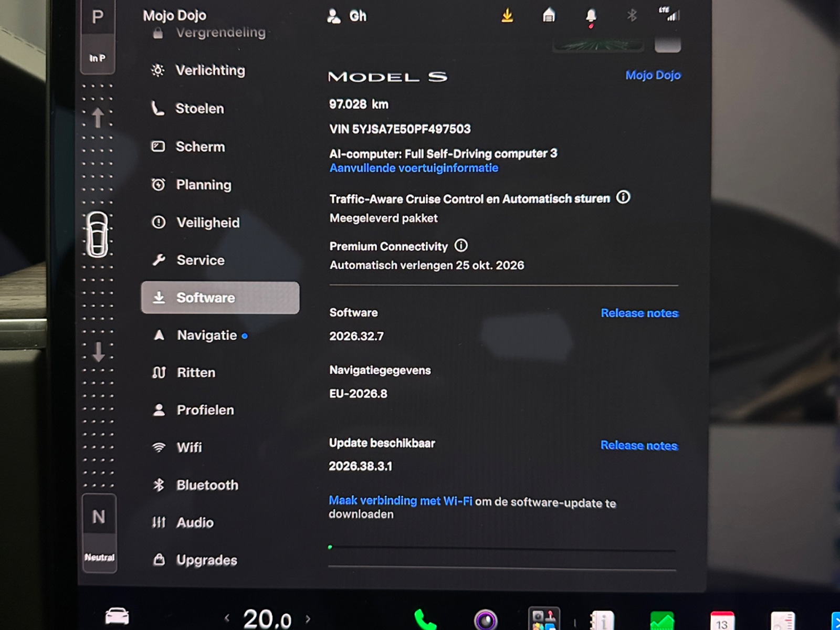Tap the Mojo Dojo vehicle name link
The image size is (840, 630).
point(653,75)
